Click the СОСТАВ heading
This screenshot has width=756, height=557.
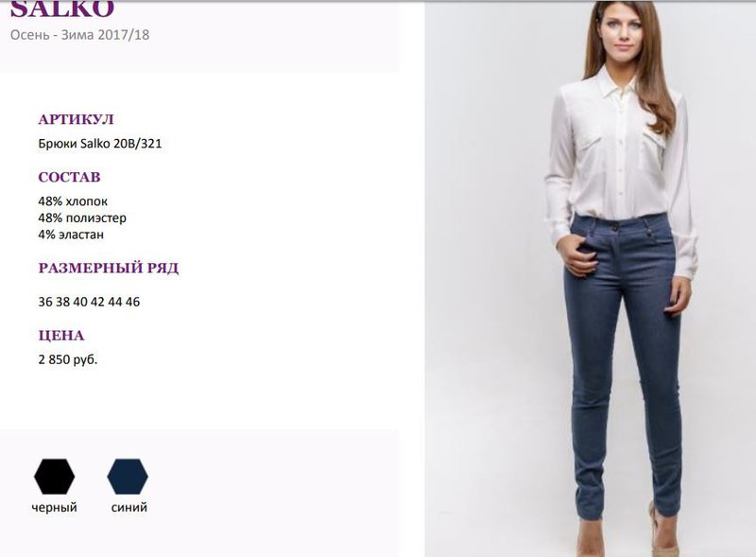pyautogui.click(x=69, y=177)
